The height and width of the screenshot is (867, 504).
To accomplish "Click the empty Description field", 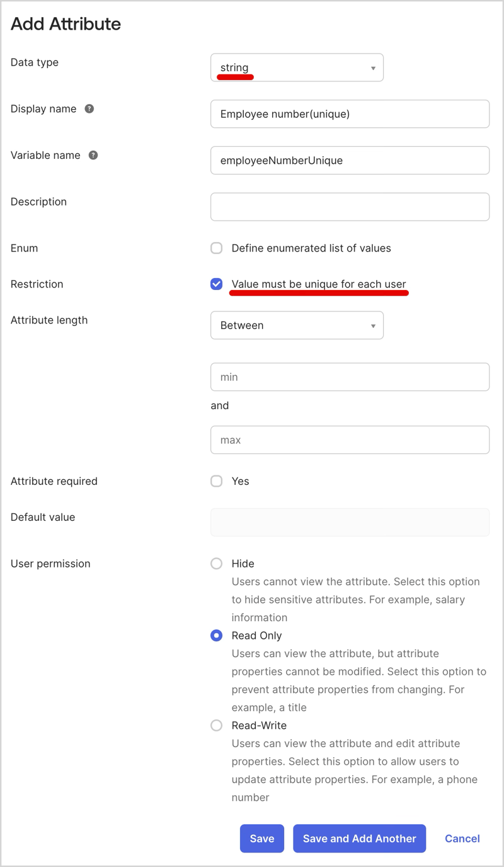I will [350, 207].
